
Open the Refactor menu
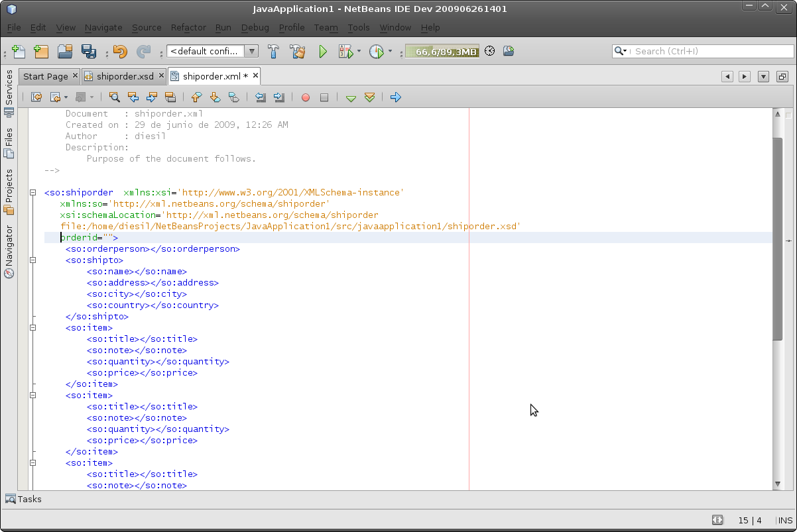tap(188, 28)
